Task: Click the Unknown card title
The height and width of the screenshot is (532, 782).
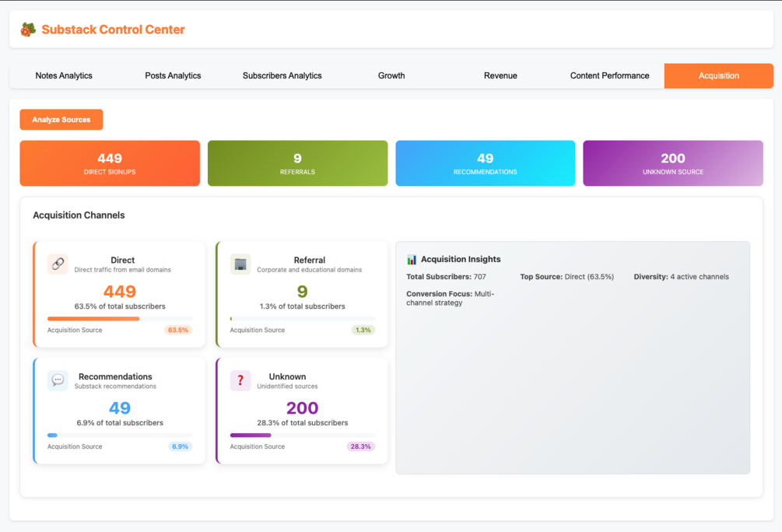Action: point(287,377)
